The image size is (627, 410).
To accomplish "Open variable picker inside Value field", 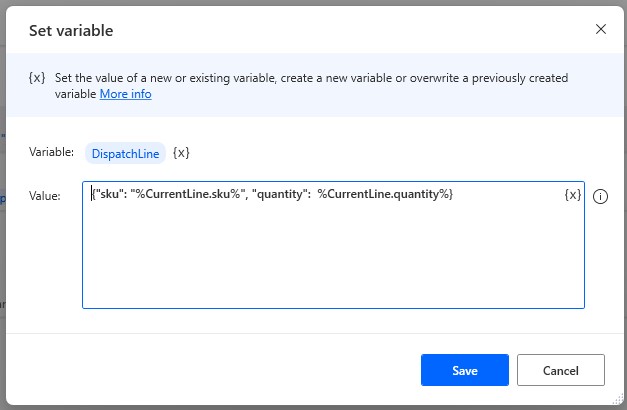I will tap(572, 195).
